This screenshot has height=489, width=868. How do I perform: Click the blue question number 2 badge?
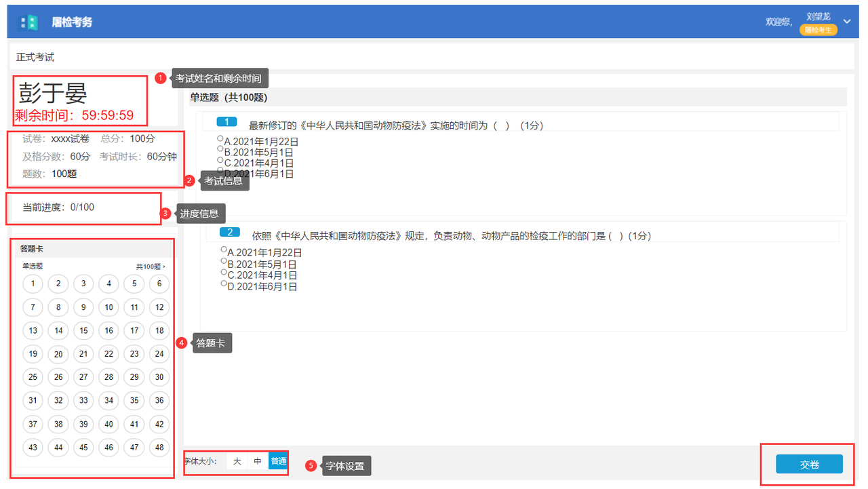coord(230,233)
